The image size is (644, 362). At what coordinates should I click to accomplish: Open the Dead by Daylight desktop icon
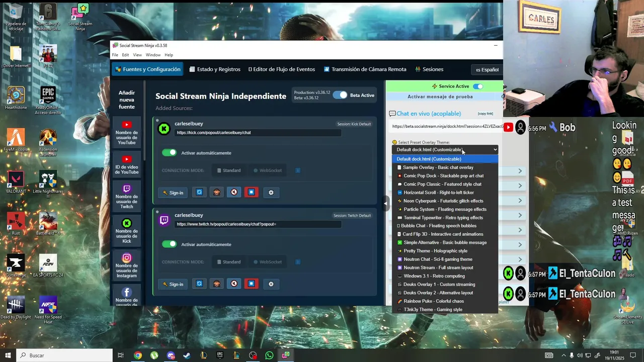(x=16, y=308)
